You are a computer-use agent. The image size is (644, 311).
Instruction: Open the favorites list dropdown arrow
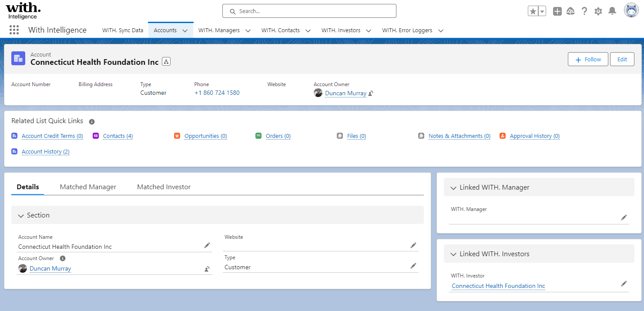tap(542, 11)
